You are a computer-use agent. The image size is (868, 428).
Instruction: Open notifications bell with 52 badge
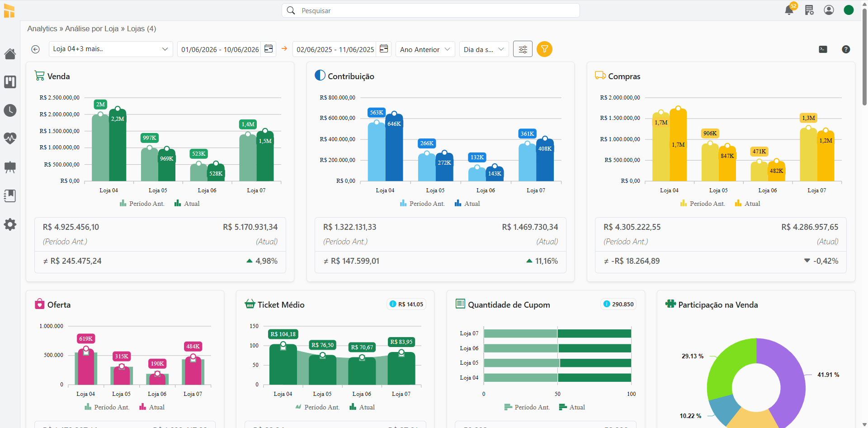pos(789,10)
